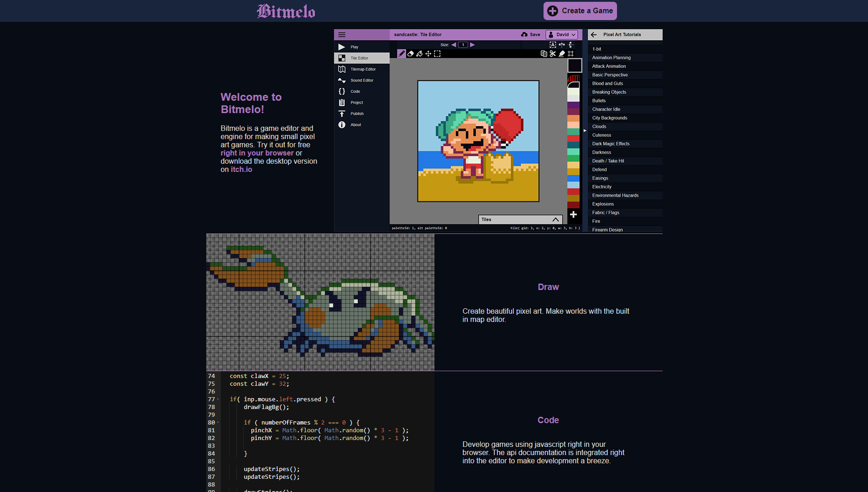Viewport: 868px width, 492px height.
Task: Open the Tilemap Editor
Action: pos(362,69)
